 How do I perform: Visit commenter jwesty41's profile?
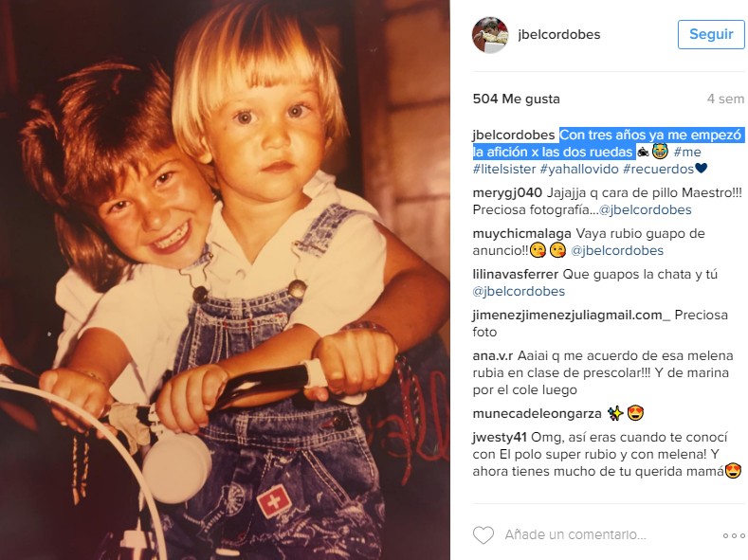tap(500, 437)
